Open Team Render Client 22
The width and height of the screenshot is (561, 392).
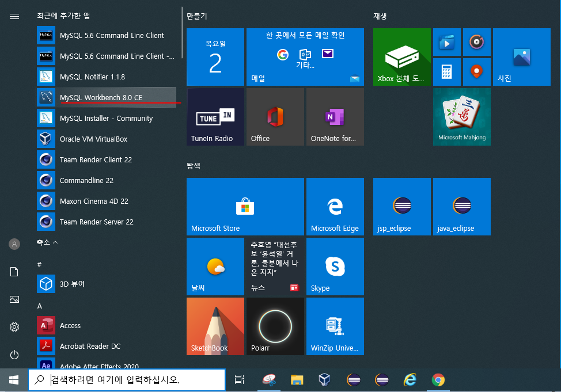(106, 159)
